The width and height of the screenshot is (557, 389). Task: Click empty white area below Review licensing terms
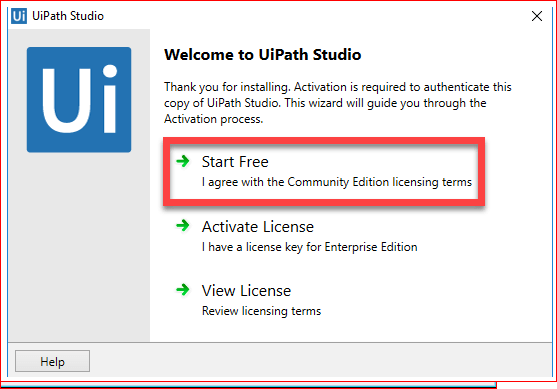point(355,330)
